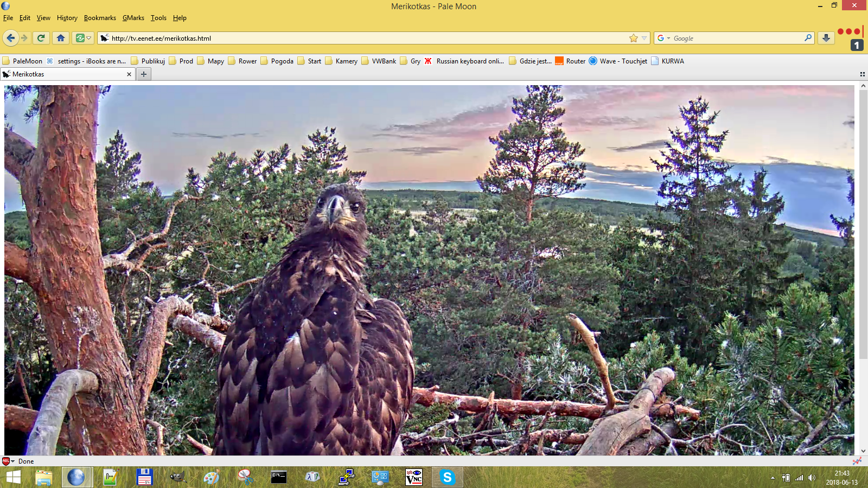The width and height of the screenshot is (868, 488).
Task: Go back with the back arrow button
Action: coord(10,38)
